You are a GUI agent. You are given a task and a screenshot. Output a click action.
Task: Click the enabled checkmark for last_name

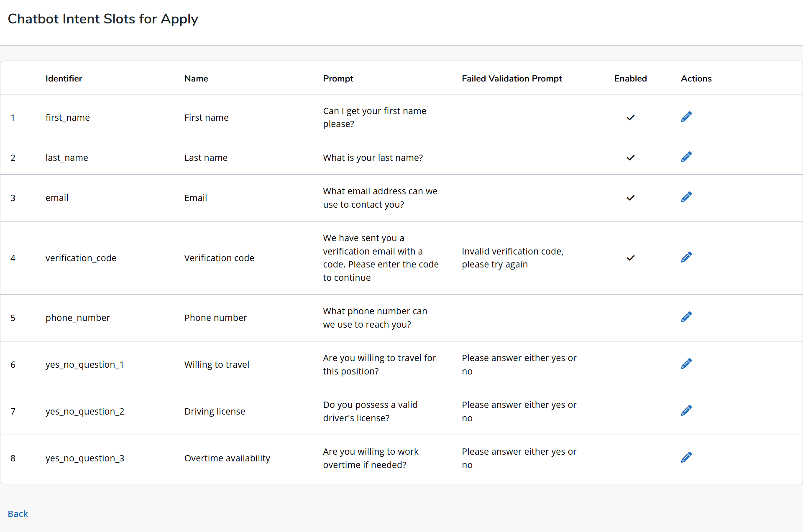pyautogui.click(x=630, y=158)
